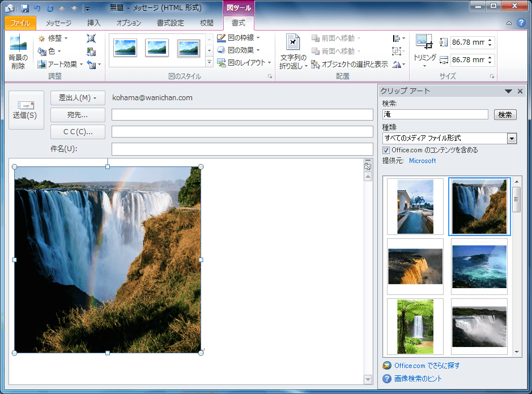The image size is (532, 394).
Task: Open the 差出人(M) sender dropdown
Action: pos(78,98)
